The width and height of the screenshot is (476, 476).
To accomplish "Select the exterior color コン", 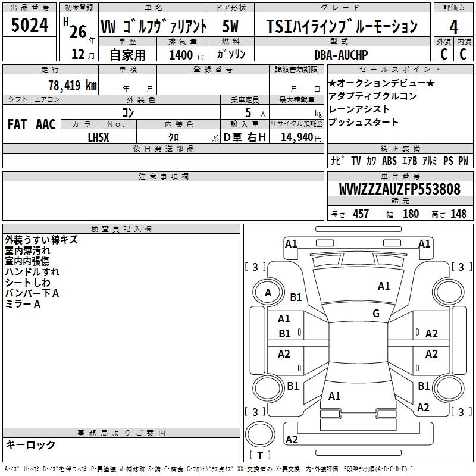I will pos(128,112).
